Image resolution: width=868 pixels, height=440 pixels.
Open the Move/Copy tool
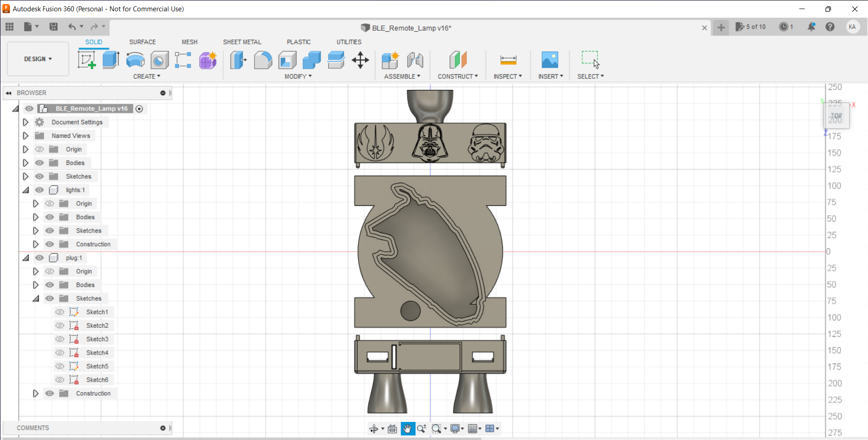(x=360, y=60)
